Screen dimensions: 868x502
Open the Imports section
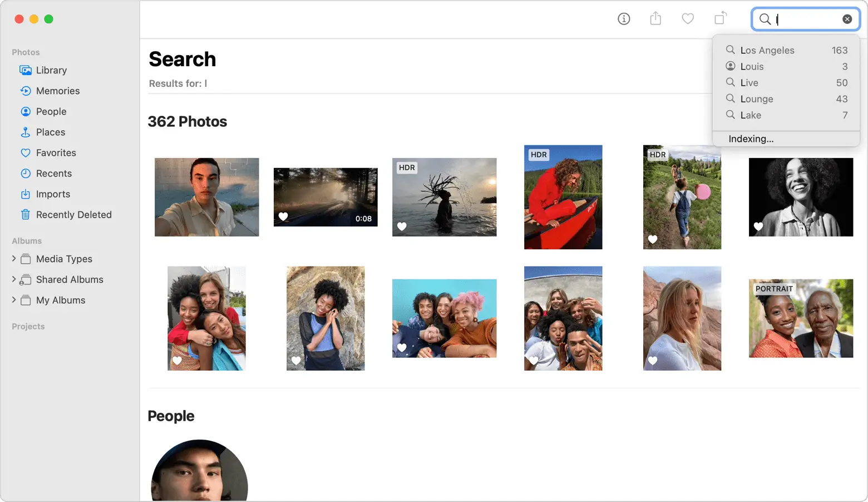point(53,194)
